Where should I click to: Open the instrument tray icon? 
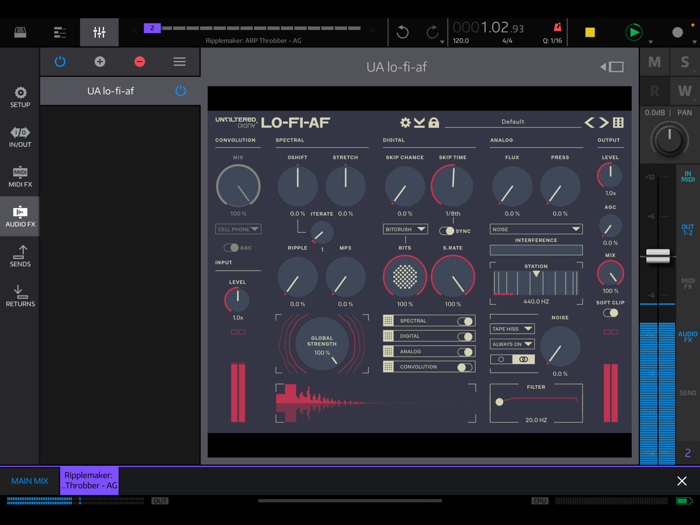[x=20, y=32]
